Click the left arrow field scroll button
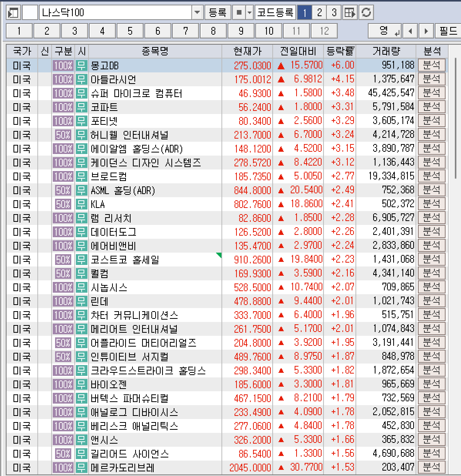Viewport: 461px width, 476px height. pyautogui.click(x=410, y=31)
